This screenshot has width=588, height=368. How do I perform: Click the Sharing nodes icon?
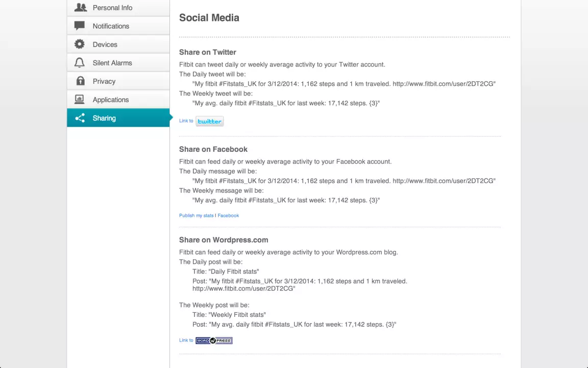pos(80,118)
